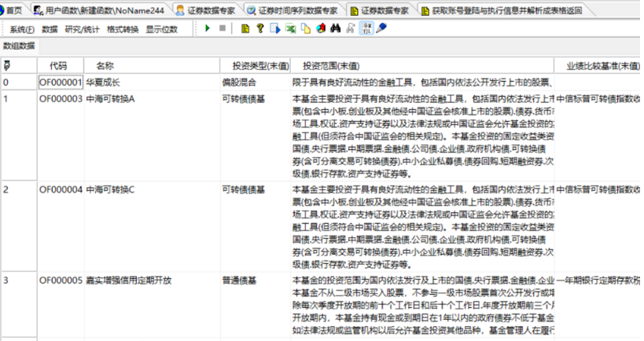Select 证券数据专家 tab with yellow document icon
Image resolution: width=644 pixels, height=341 pixels.
tap(380, 10)
